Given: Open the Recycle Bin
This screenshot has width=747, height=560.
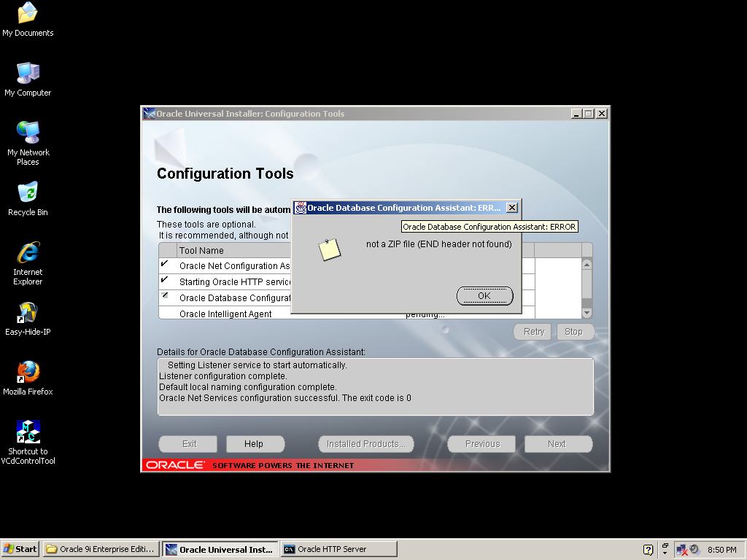Looking at the screenshot, I should coord(28,193).
